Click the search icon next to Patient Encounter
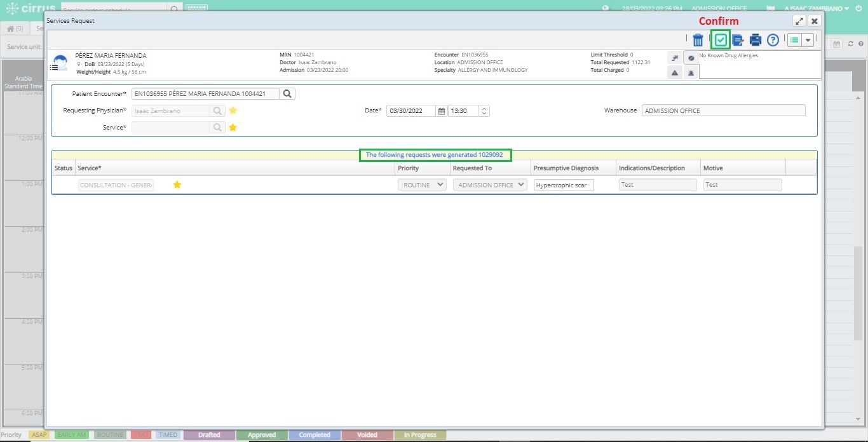868x442 pixels. click(287, 93)
